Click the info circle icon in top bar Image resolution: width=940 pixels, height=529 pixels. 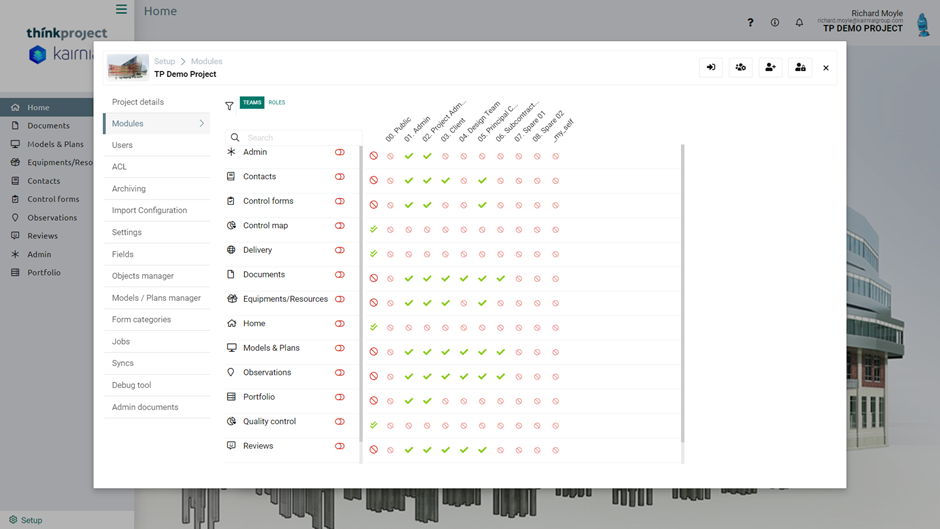click(775, 22)
